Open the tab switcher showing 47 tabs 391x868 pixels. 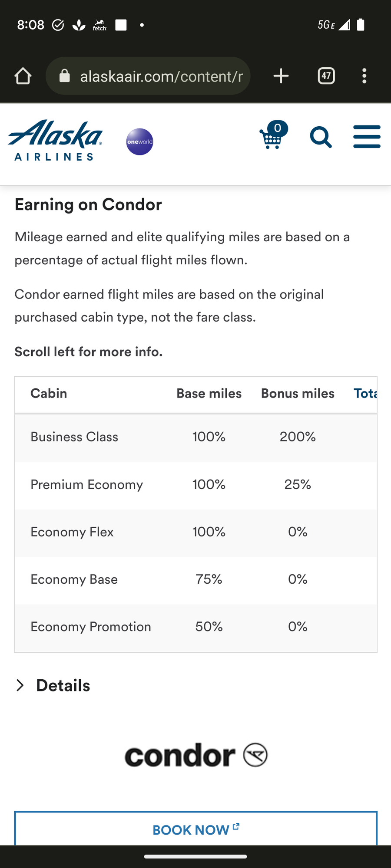(326, 76)
